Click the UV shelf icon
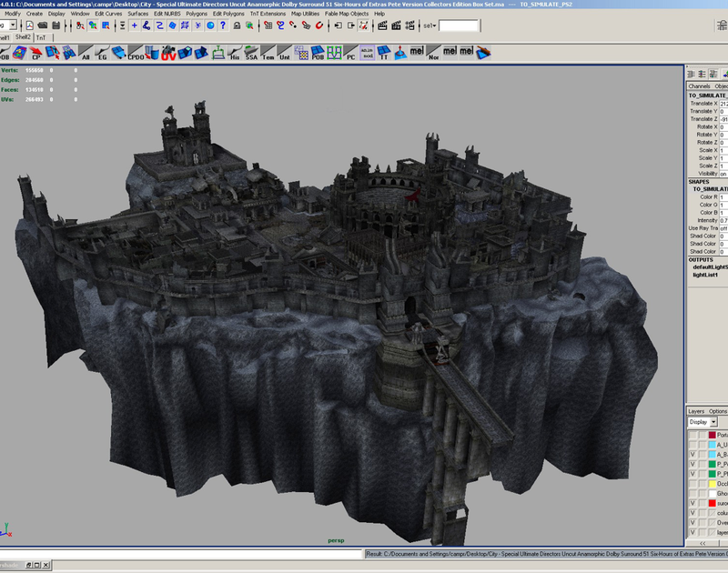 tap(170, 54)
